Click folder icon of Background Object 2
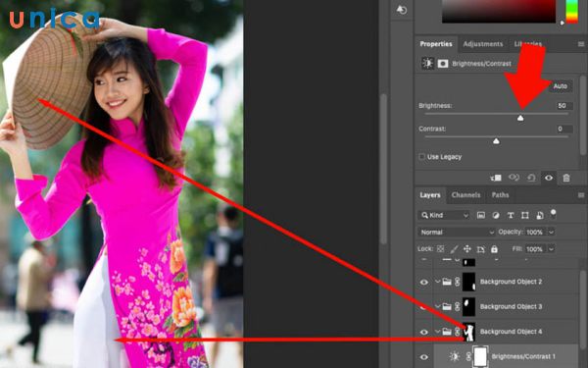The width and height of the screenshot is (588, 368). 447,282
